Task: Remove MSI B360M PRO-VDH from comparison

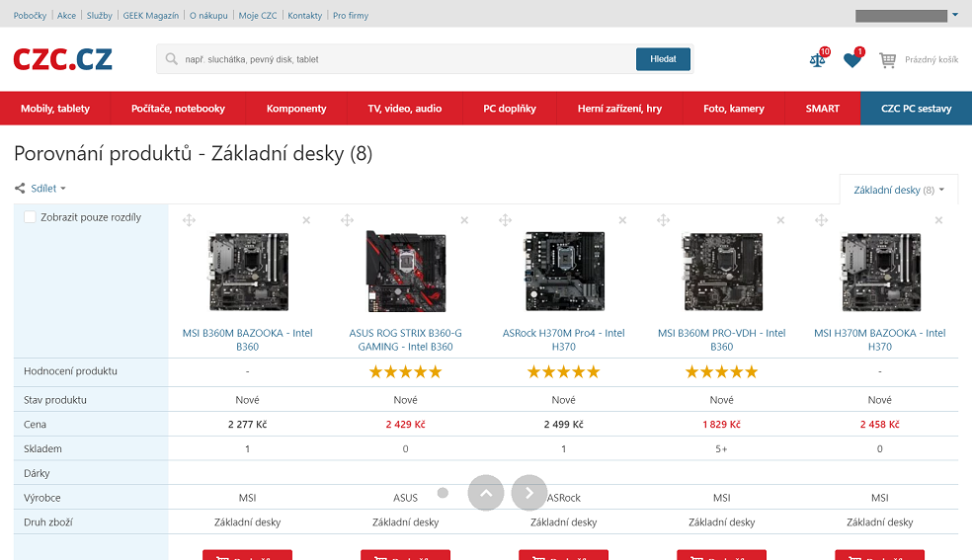Action: (780, 220)
